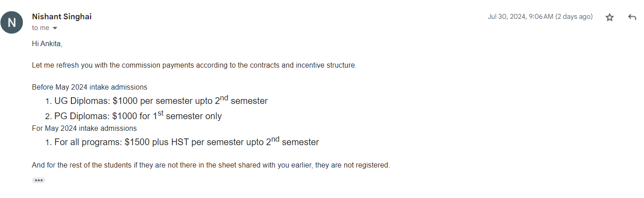Click the '(2 days ago)' relative time
This screenshot has width=644, height=198.
pyautogui.click(x=574, y=17)
